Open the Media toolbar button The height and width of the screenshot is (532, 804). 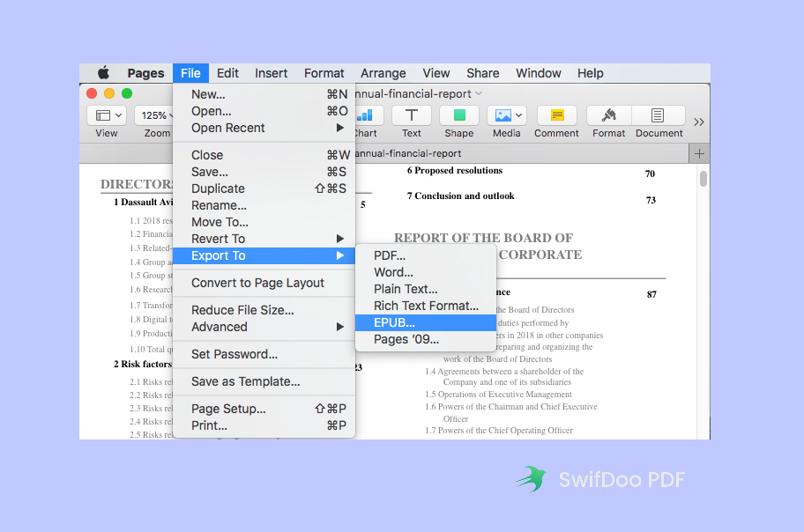(x=507, y=116)
